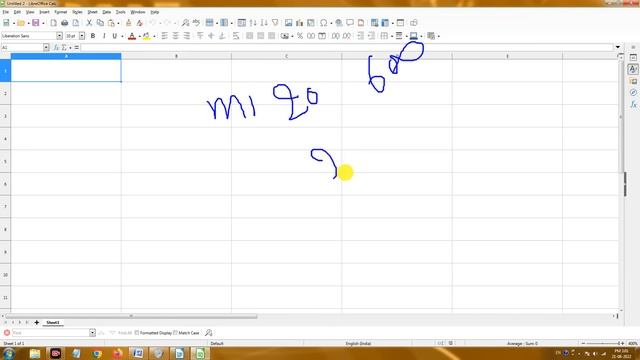Open the Paste options dropdown arrow
The width and height of the screenshot is (640, 360).
[x=118, y=23]
